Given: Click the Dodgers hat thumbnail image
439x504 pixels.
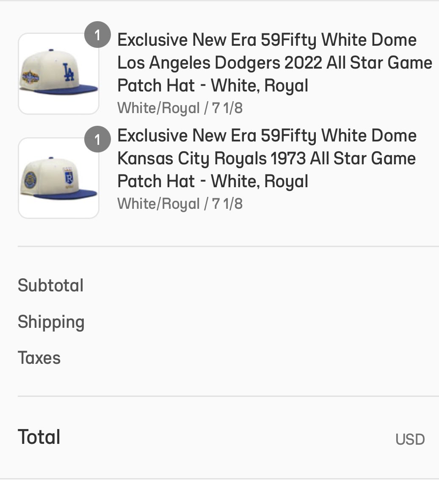Looking at the screenshot, I should [58, 74].
